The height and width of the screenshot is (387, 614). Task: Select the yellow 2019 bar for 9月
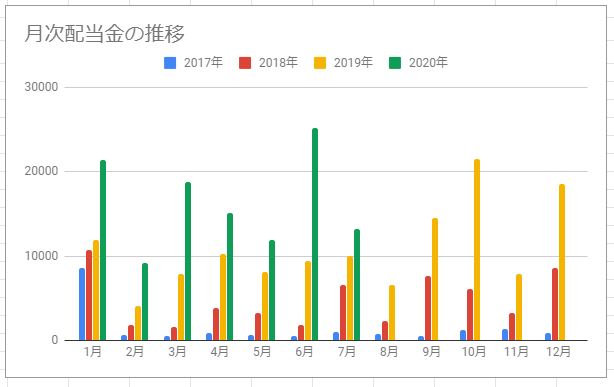coord(435,279)
